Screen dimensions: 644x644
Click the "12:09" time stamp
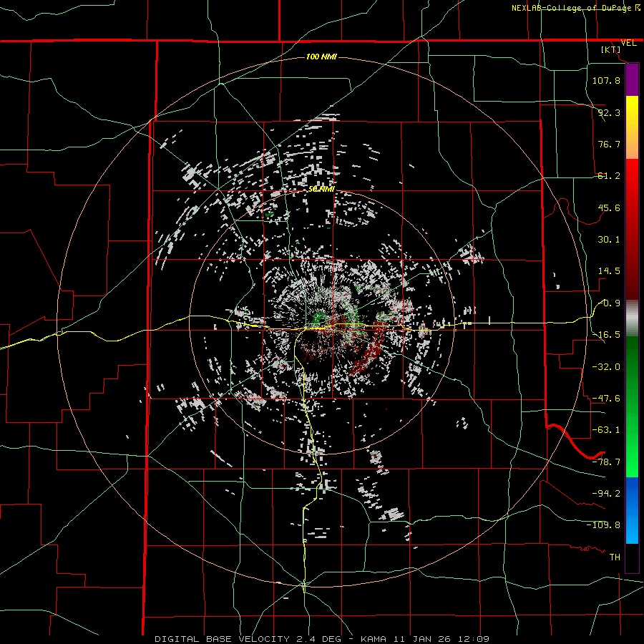click(473, 639)
